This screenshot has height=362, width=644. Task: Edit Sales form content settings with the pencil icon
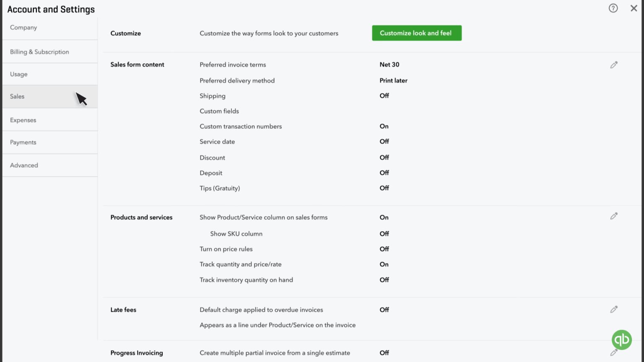coord(614,65)
